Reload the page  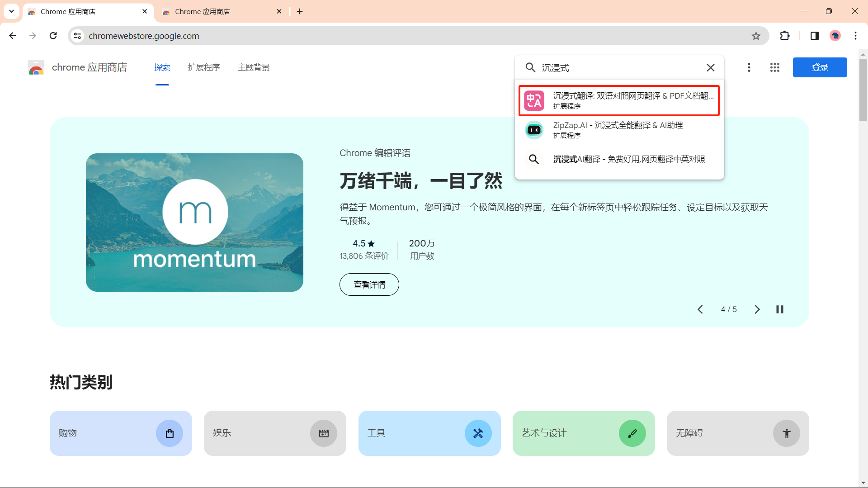click(x=53, y=36)
